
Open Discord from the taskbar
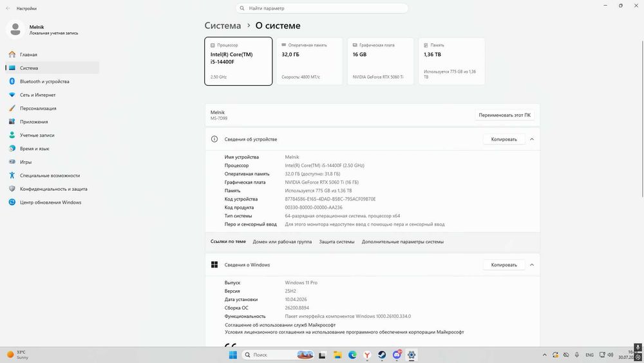(397, 355)
